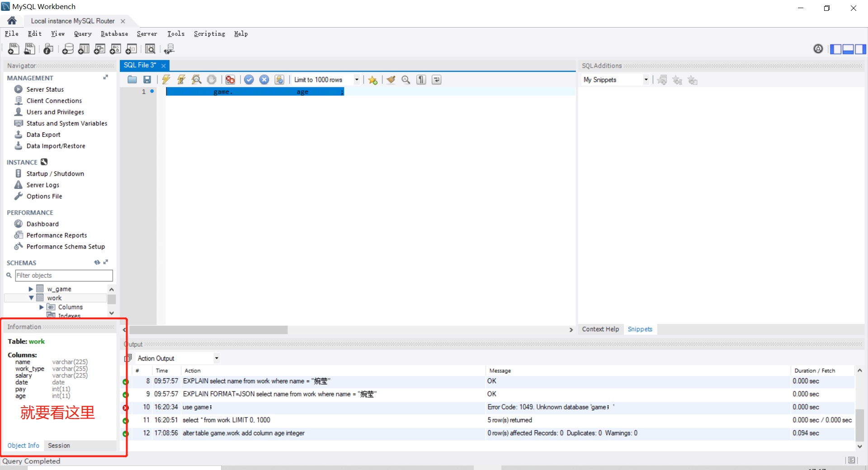The height and width of the screenshot is (470, 868).
Task: Expand the w_game schema in Schemas panel
Action: 31,289
